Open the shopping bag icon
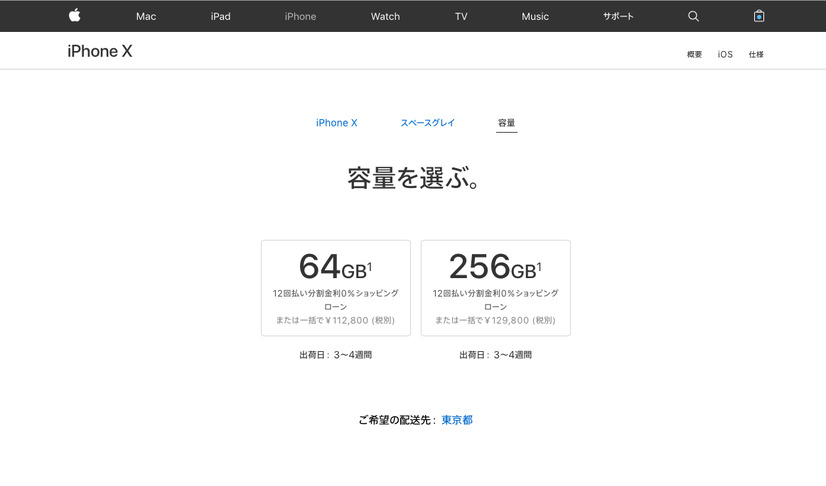 (x=759, y=16)
